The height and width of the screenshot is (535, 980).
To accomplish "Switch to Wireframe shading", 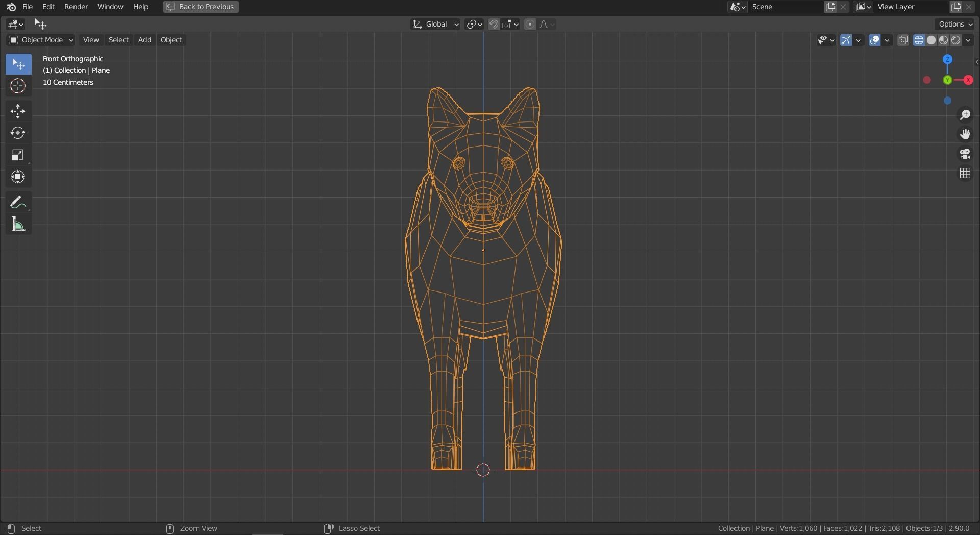I will click(919, 40).
